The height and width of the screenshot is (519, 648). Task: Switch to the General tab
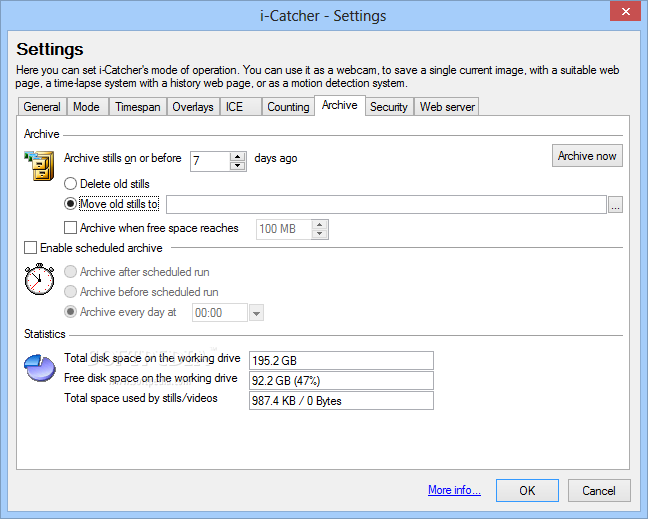(42, 107)
